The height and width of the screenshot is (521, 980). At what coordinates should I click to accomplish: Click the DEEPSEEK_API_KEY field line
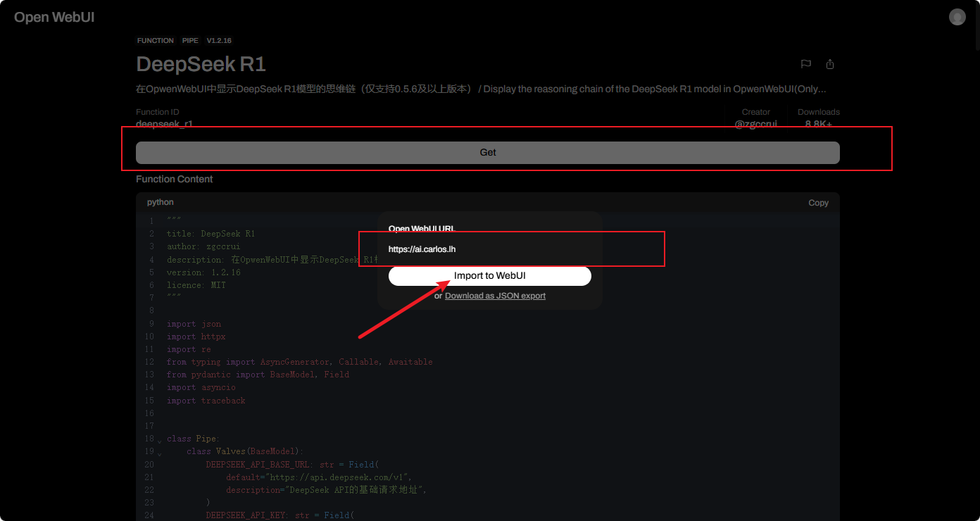279,515
